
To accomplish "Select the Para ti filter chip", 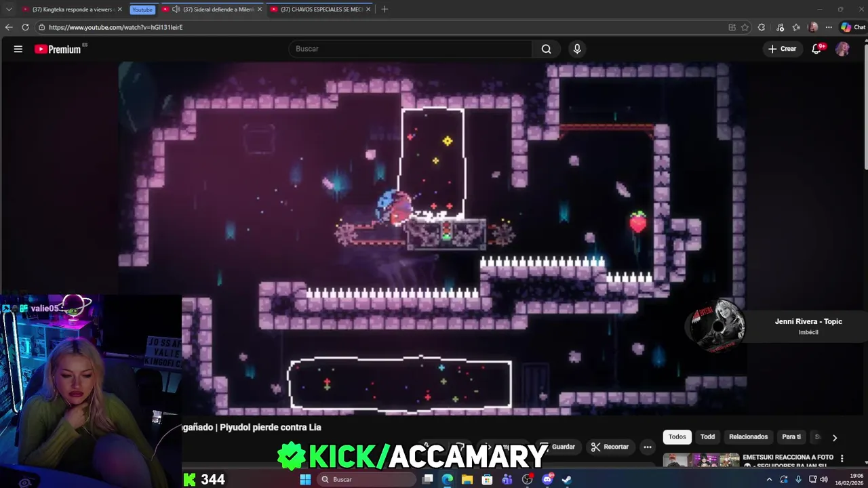I will coord(791,437).
